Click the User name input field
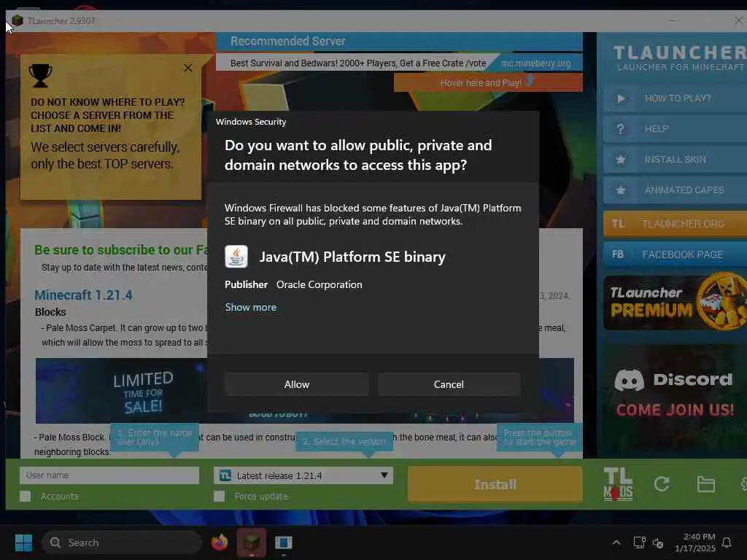The height and width of the screenshot is (560, 747). 109,475
